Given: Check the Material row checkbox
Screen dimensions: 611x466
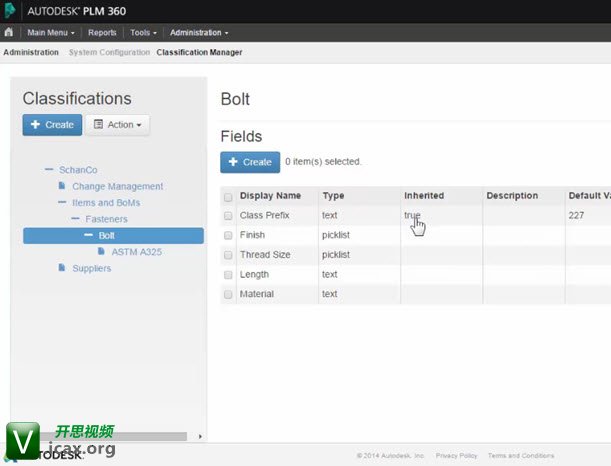Looking at the screenshot, I should 228,295.
